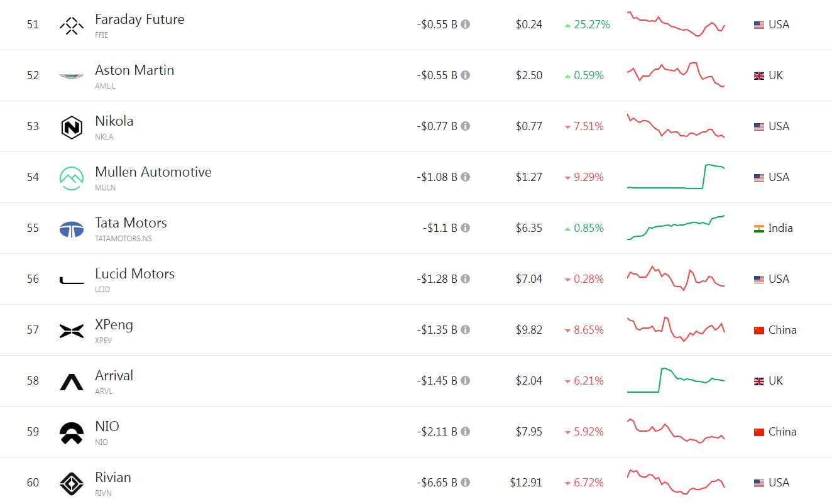Click the Arrival 30-day chart sparkline
This screenshot has width=832, height=504.
[x=676, y=380]
